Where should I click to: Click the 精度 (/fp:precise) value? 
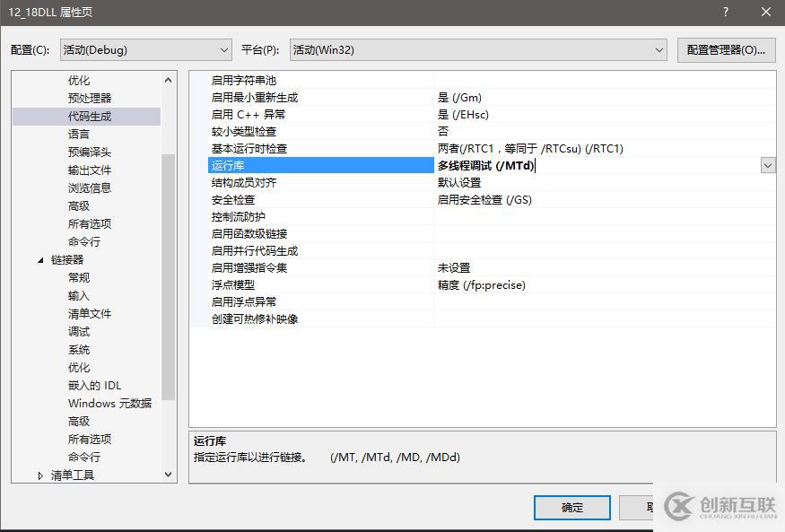point(482,284)
